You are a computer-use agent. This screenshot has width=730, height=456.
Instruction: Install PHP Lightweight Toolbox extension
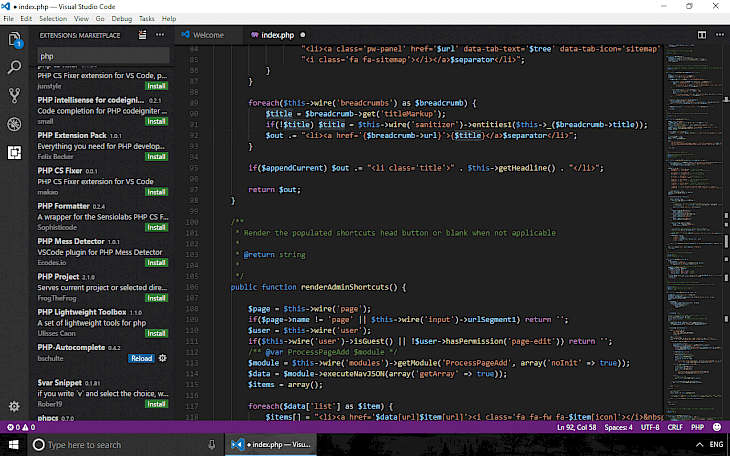[x=156, y=333]
